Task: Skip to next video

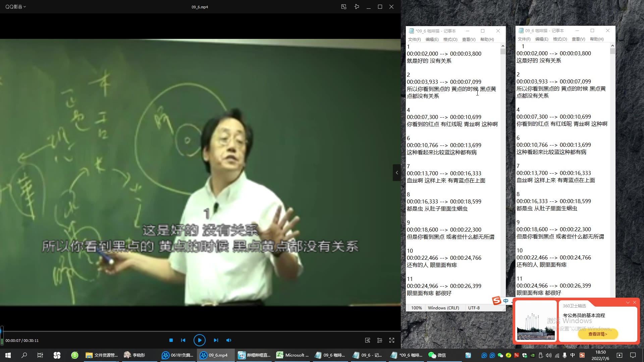Action: pyautogui.click(x=216, y=340)
